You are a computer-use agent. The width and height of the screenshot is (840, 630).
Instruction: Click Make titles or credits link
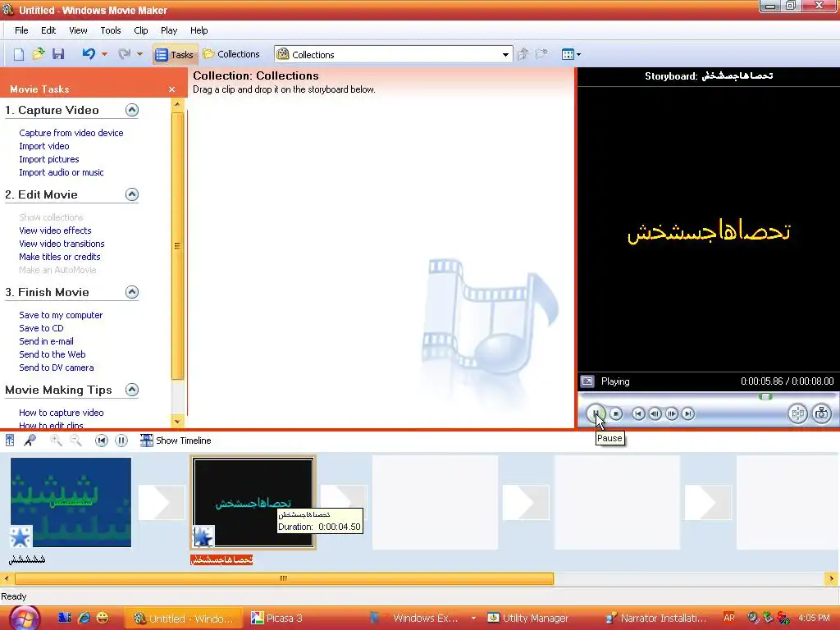click(x=59, y=257)
